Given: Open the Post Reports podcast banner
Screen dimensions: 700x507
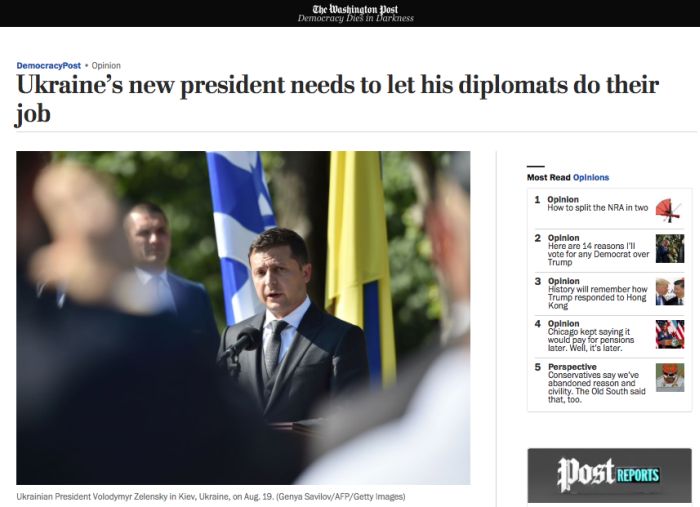Looking at the screenshot, I should [609, 475].
